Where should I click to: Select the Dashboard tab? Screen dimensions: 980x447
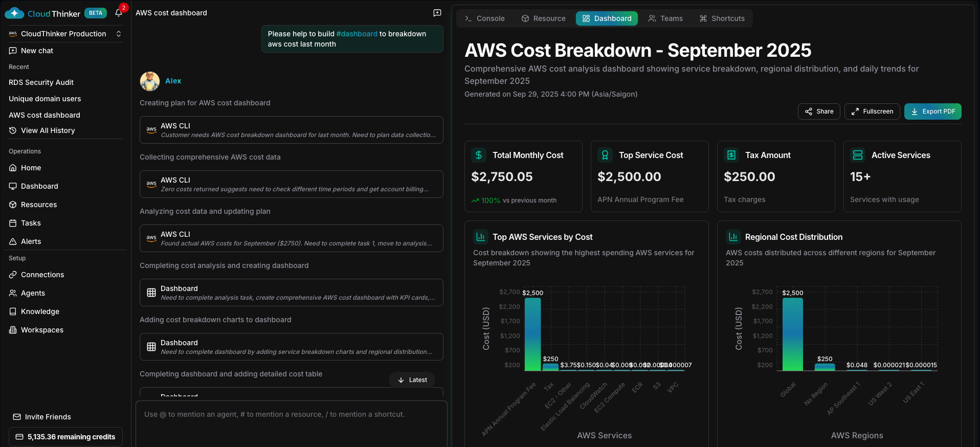tap(607, 18)
